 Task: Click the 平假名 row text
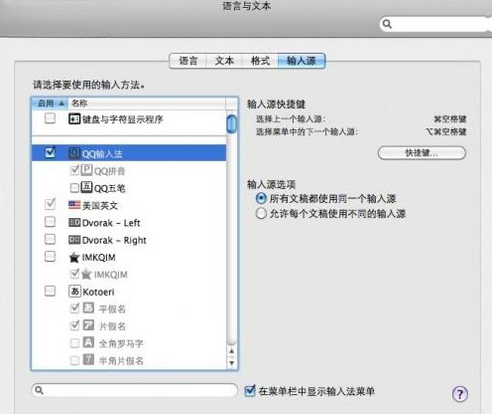click(x=112, y=309)
